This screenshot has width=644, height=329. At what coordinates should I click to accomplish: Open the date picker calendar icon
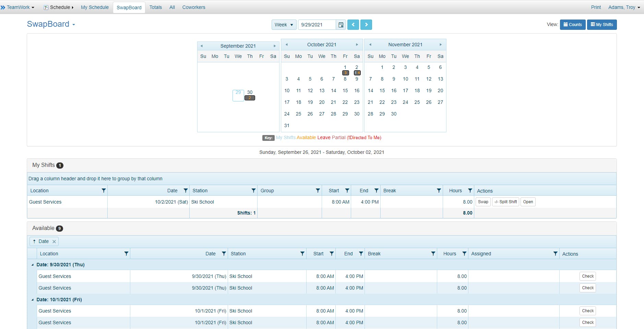tap(341, 24)
